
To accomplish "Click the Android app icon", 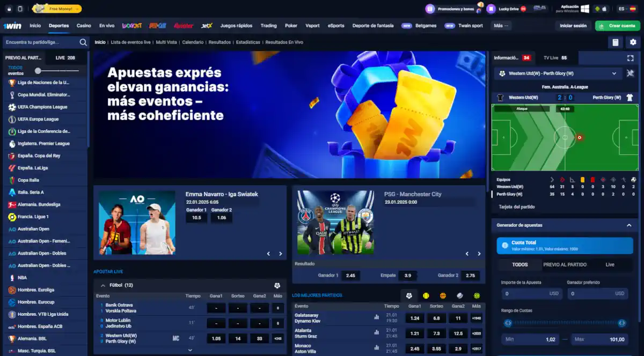I will (x=597, y=9).
